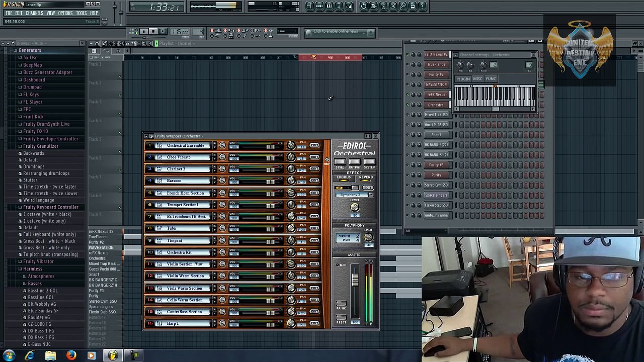Click the PITCH knob in Channel settings
The height and width of the screenshot is (362, 644).
click(x=484, y=65)
